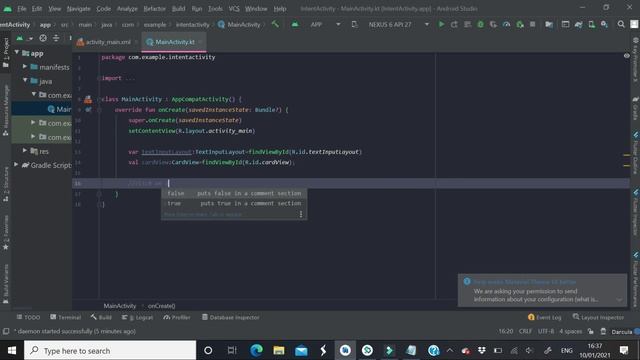Screen dimensions: 640x360
Task: Click Select Opened File target icon
Action: click(43, 38)
